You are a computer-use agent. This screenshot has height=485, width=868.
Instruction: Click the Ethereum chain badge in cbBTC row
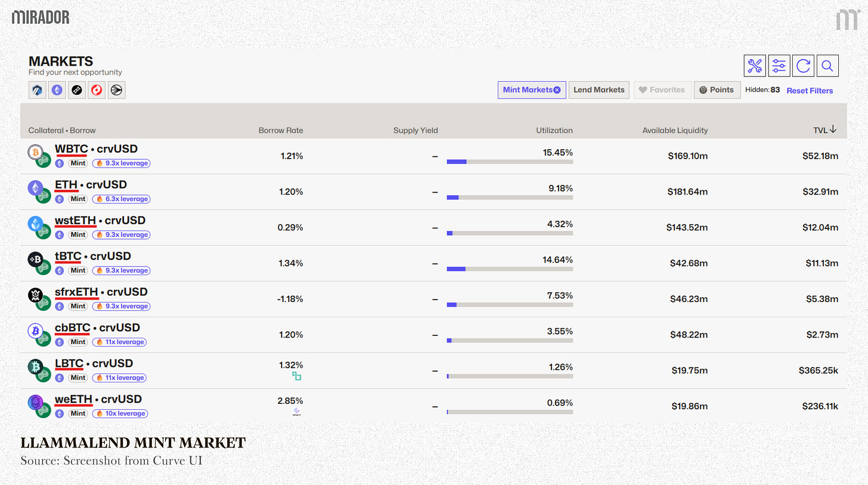click(x=60, y=342)
